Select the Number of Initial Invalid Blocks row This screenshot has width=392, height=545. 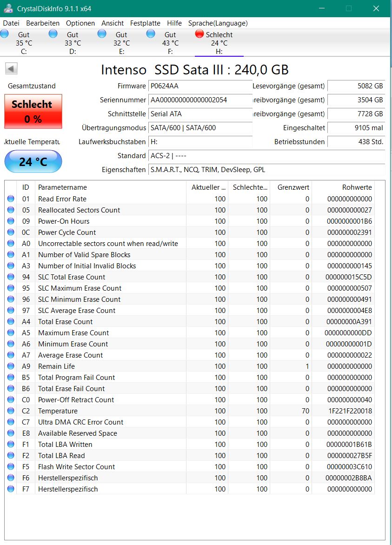190,266
